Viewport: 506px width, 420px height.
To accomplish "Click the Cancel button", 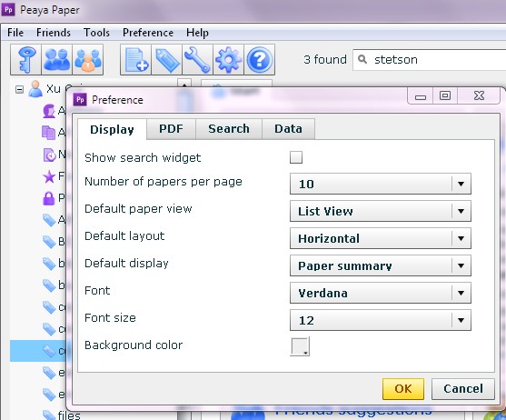I will point(463,389).
